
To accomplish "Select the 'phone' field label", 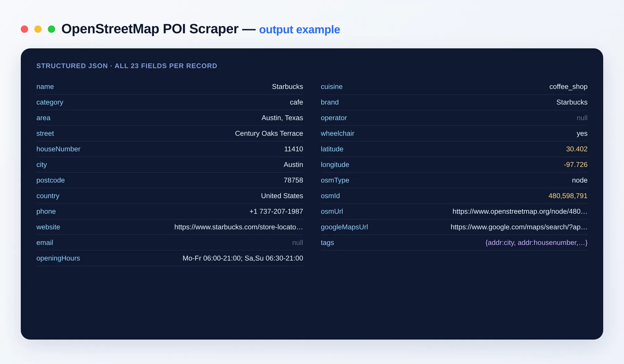I will click(46, 211).
